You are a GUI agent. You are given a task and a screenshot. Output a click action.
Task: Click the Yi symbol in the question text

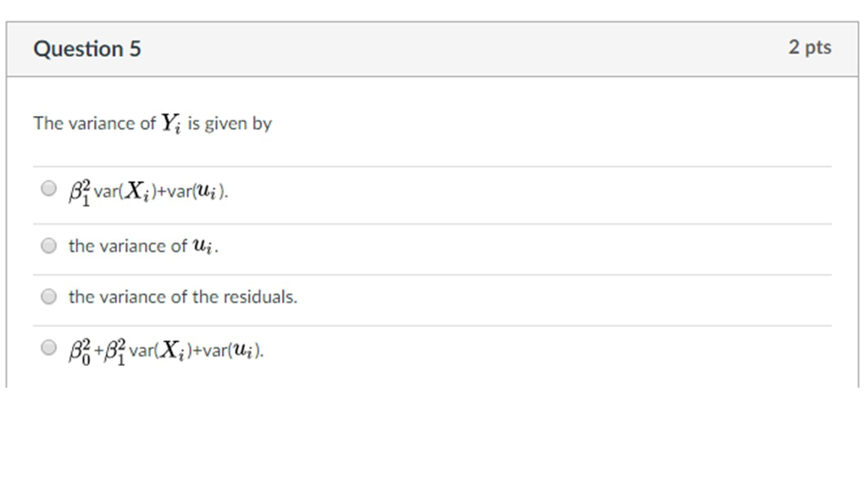coord(168,122)
